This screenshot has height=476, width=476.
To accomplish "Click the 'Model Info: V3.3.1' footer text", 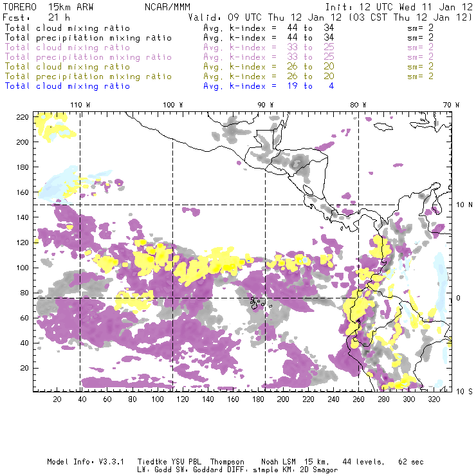I will coord(86,462).
